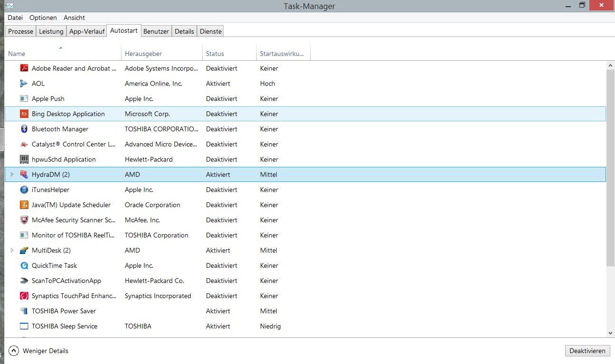Switch to the Dienste tab
The image size is (615, 364).
(211, 31)
